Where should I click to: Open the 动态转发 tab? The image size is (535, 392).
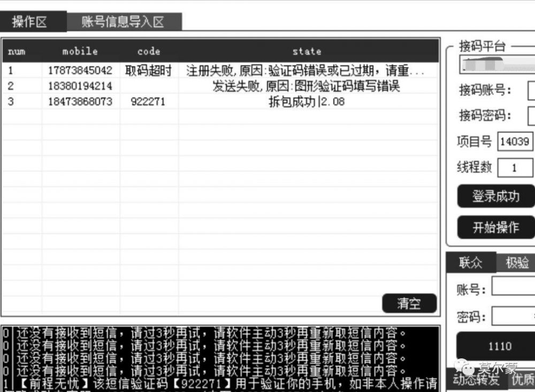475,380
